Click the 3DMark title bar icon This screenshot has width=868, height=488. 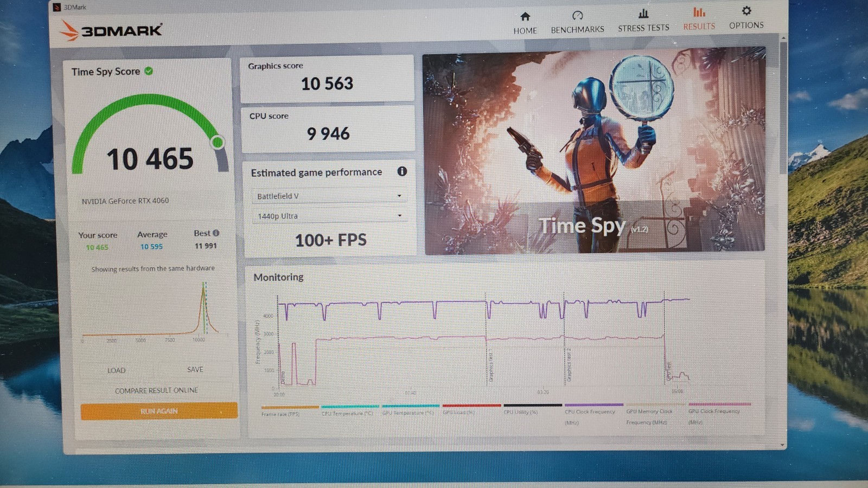click(57, 7)
